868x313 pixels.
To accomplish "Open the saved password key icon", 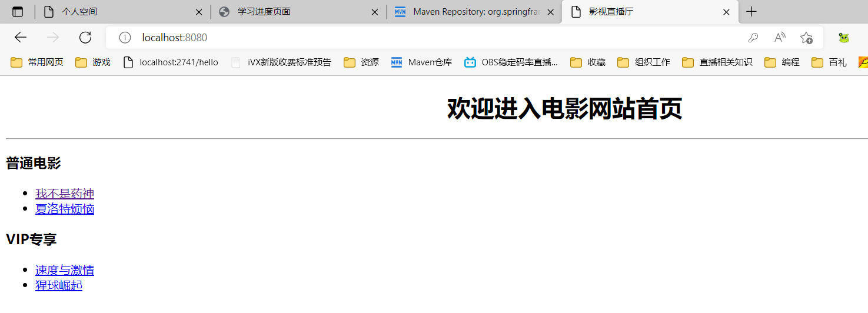I will point(753,38).
